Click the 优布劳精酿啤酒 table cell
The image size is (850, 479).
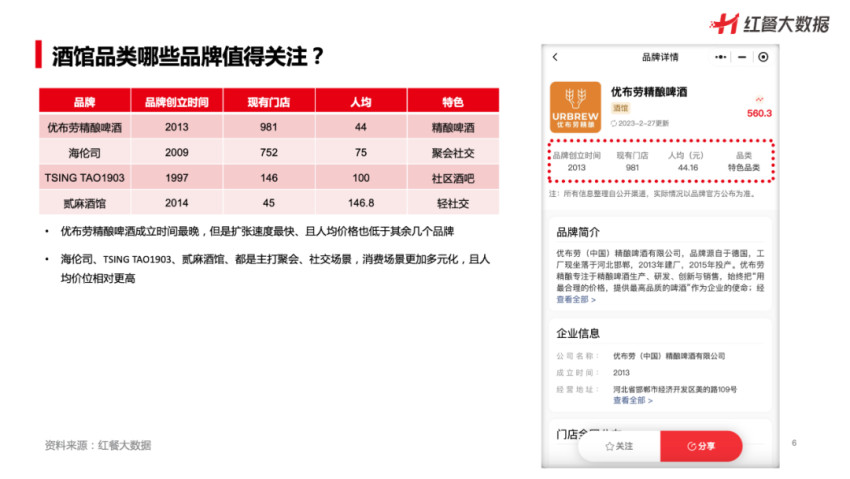pyautogui.click(x=85, y=127)
